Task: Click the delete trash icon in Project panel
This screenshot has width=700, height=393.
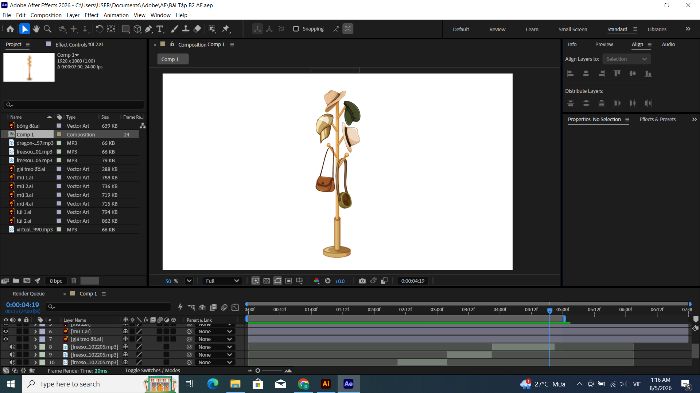Action: coord(74,281)
